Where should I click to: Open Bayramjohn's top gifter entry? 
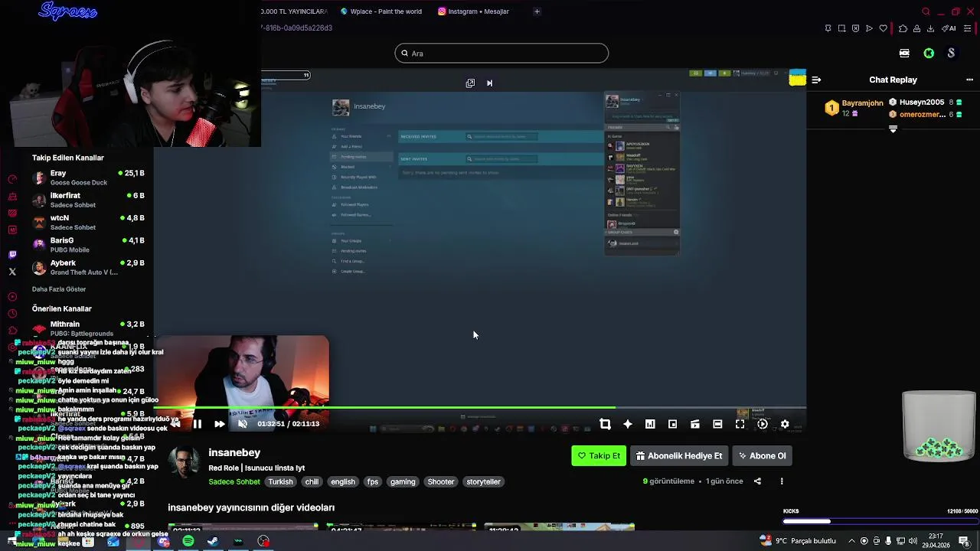(x=854, y=108)
